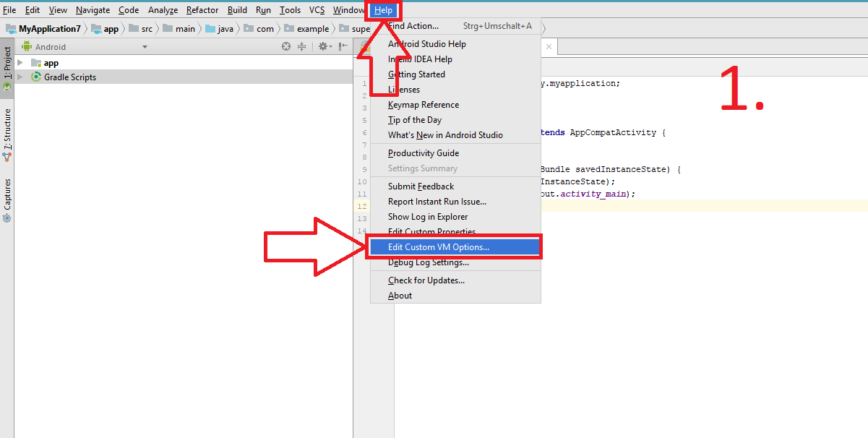The image size is (868, 438).
Task: Open Keymap Reference menu entry
Action: pos(455,105)
